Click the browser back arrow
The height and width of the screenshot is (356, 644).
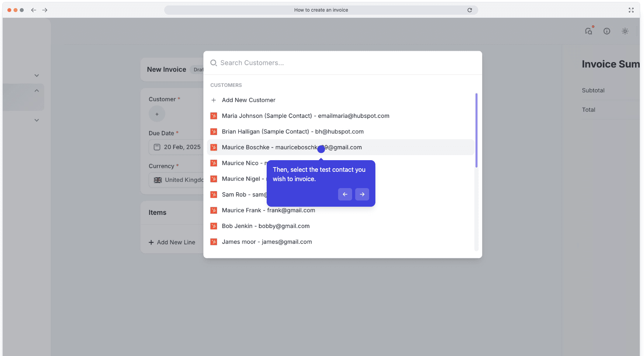(x=34, y=10)
